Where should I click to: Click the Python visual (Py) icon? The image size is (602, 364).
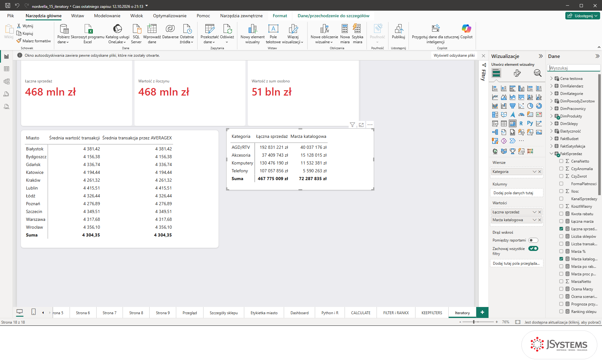coord(530,123)
